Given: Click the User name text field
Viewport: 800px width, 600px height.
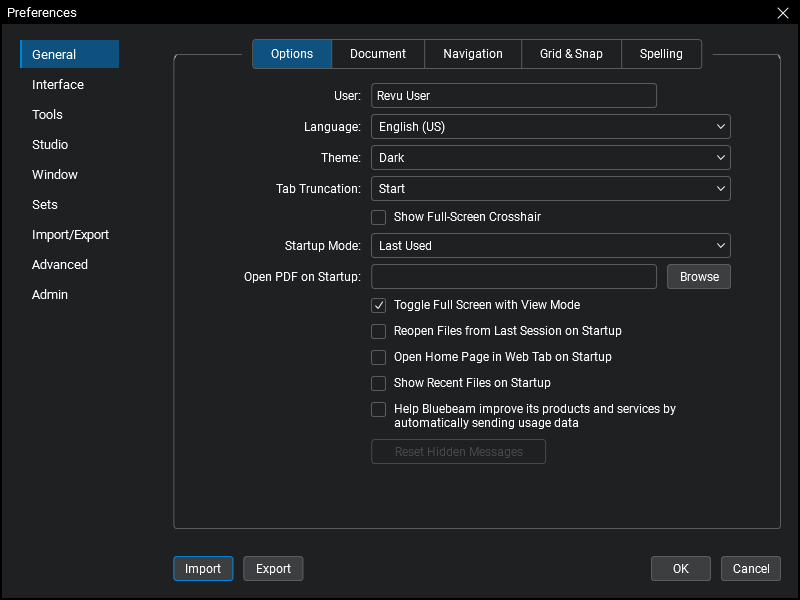Looking at the screenshot, I should 513,96.
